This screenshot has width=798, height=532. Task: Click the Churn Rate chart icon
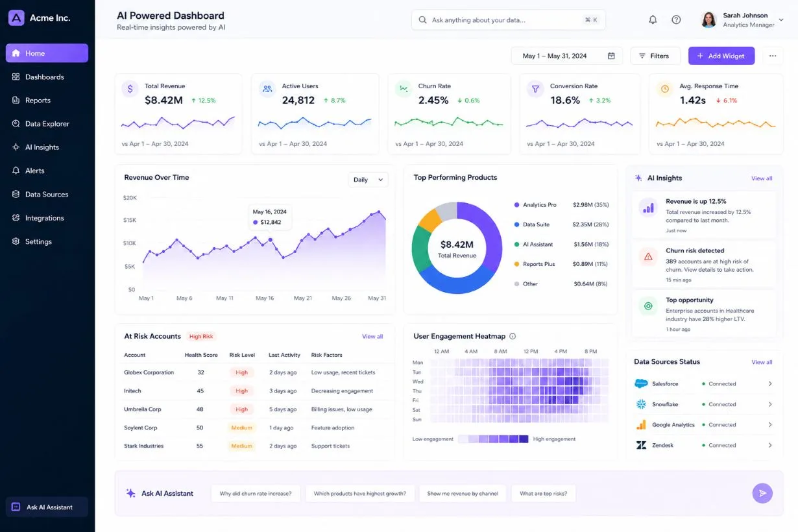click(x=404, y=90)
